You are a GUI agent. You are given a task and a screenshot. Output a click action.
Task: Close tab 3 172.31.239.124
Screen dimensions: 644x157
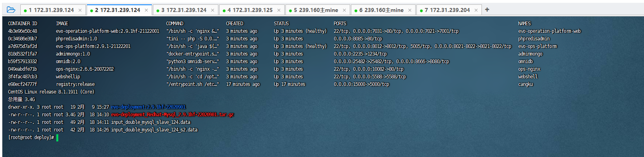point(212,10)
